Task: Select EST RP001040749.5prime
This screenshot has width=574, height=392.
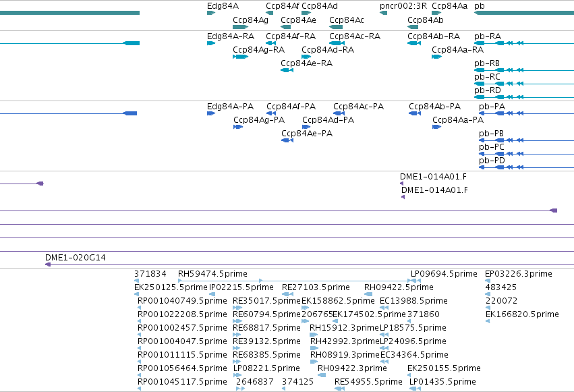Action: click(182, 301)
